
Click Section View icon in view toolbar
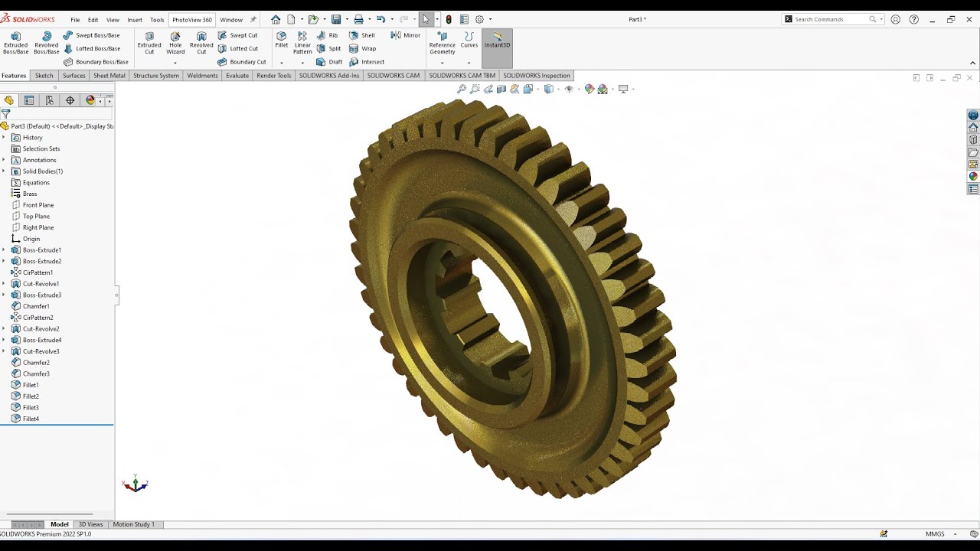click(501, 89)
